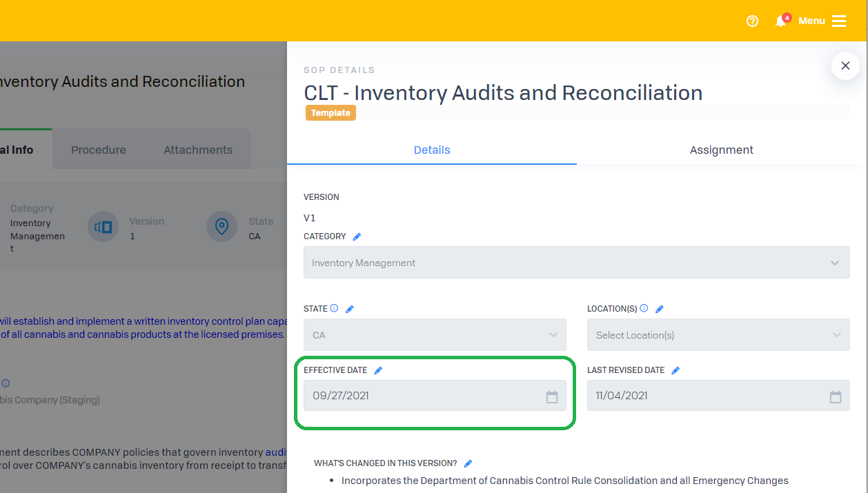Open the notifications bell icon
Viewport: 868px width, 493px height.
pyautogui.click(x=780, y=21)
